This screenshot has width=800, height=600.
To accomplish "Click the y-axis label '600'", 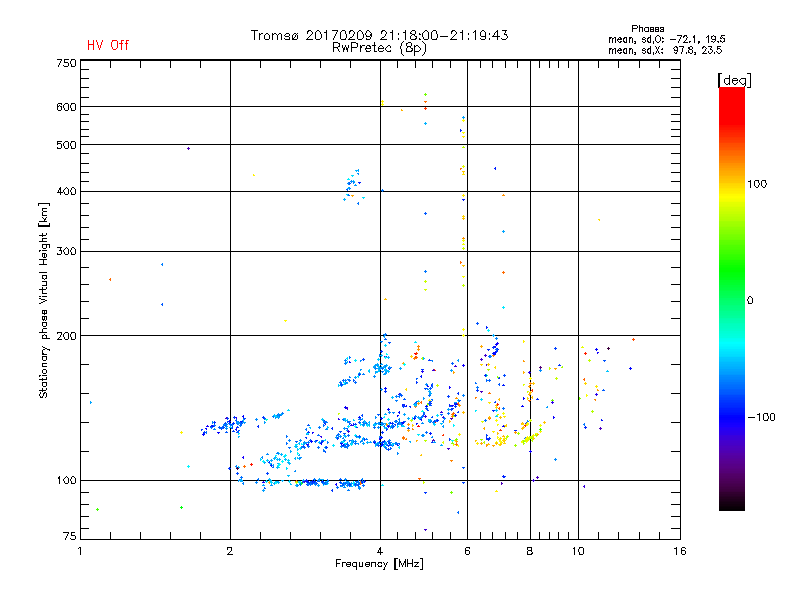I will pos(66,107).
